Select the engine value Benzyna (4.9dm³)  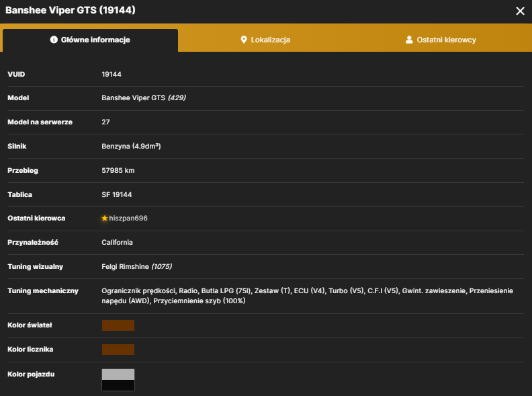click(131, 146)
